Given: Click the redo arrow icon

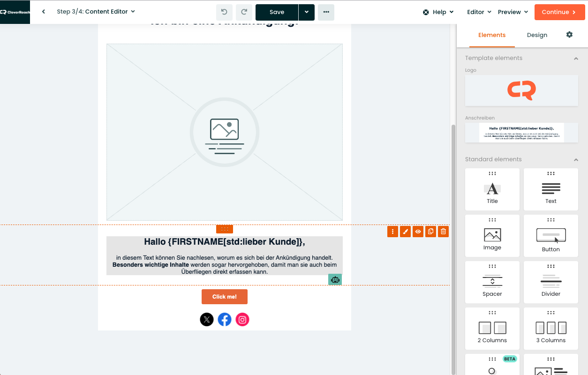Looking at the screenshot, I should click(x=244, y=12).
